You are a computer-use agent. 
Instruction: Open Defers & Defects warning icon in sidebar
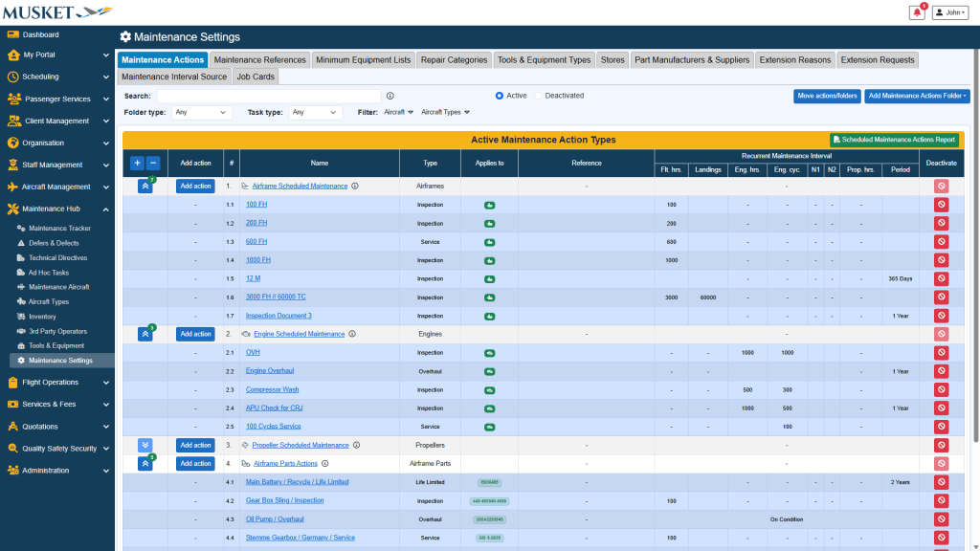21,243
